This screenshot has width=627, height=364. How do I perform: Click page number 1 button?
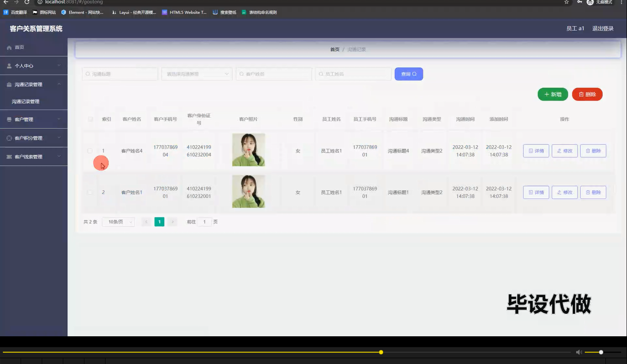(x=159, y=222)
